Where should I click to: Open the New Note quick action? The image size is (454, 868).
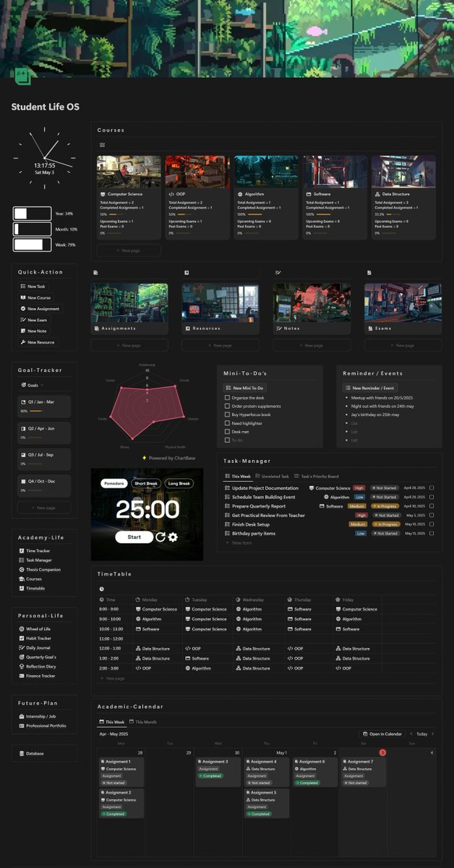33,331
